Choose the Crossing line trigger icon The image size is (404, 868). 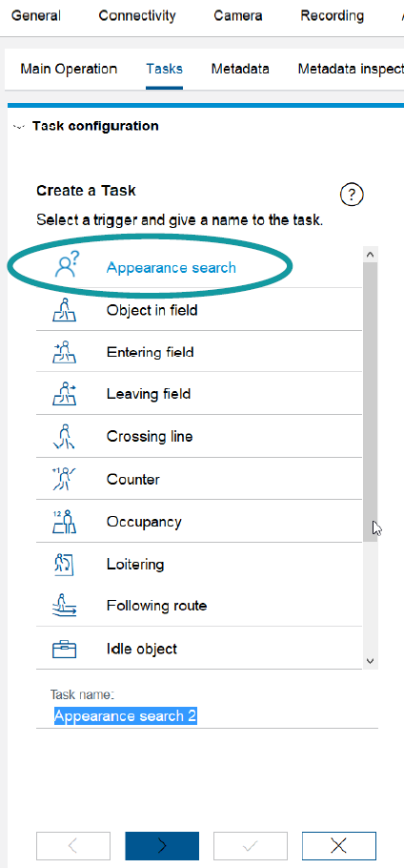(64, 436)
